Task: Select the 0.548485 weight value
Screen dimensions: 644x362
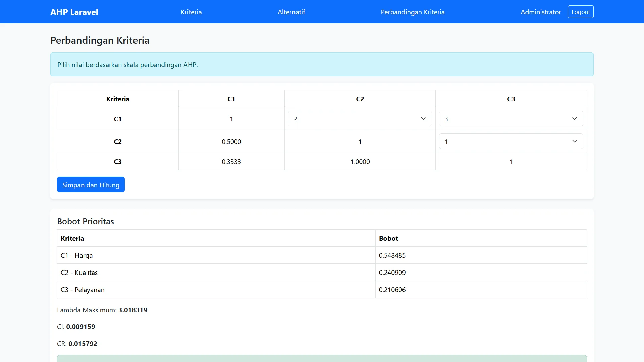Action: [392, 255]
